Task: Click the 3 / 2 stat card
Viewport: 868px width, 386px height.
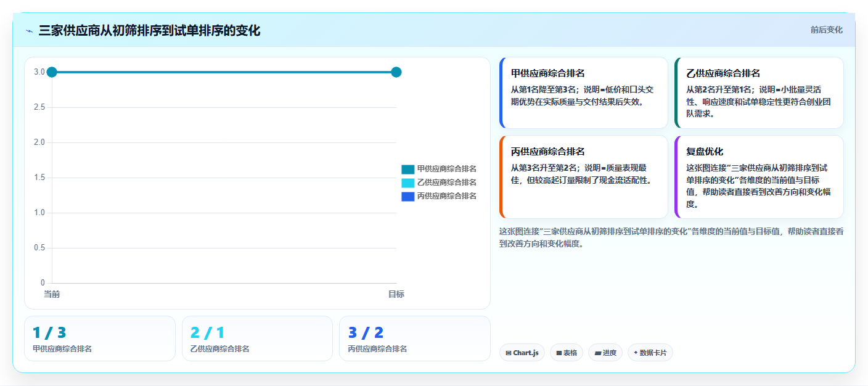Action: pyautogui.click(x=415, y=339)
